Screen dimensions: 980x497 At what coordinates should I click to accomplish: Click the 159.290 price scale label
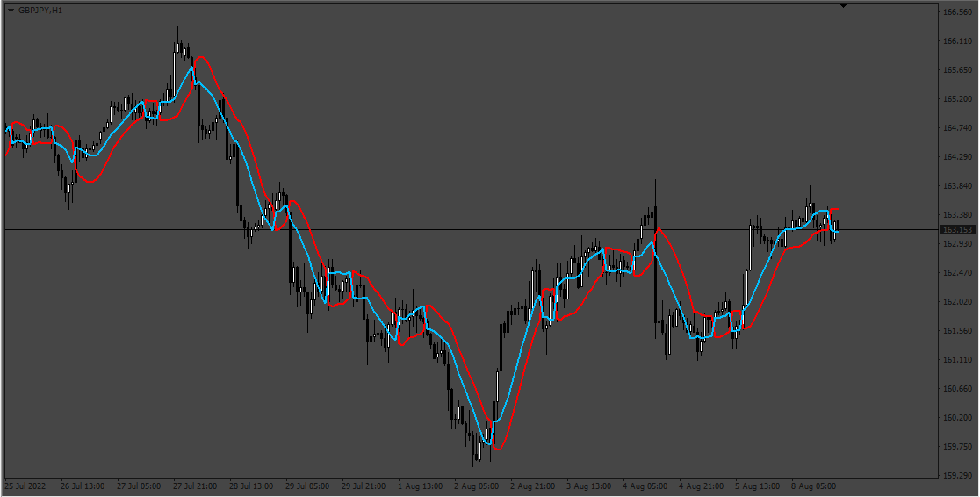click(x=957, y=476)
